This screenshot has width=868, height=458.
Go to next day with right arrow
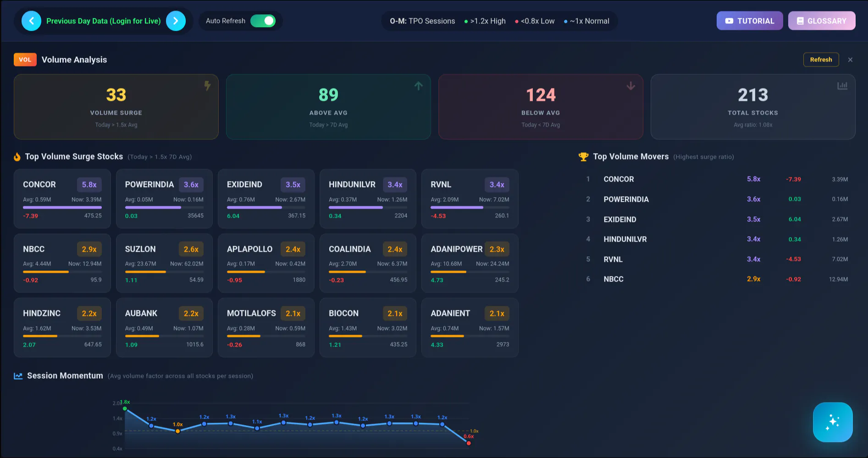pos(176,21)
